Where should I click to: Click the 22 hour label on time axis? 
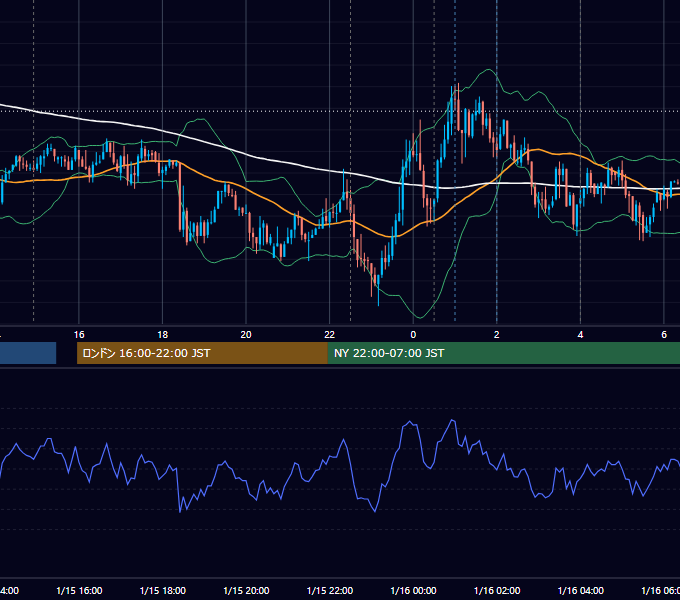[x=330, y=335]
